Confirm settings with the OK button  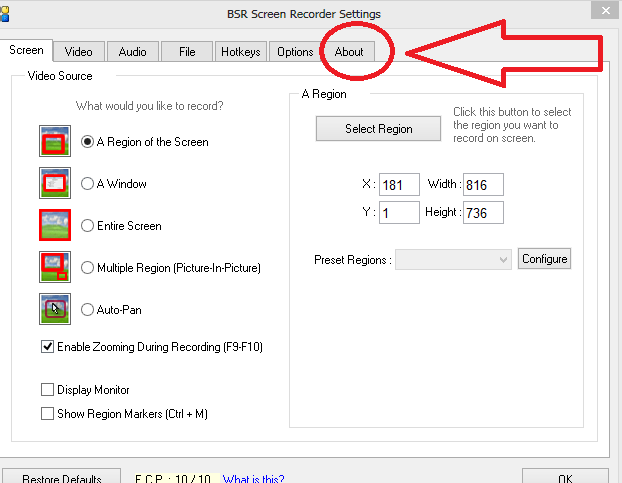click(x=565, y=476)
